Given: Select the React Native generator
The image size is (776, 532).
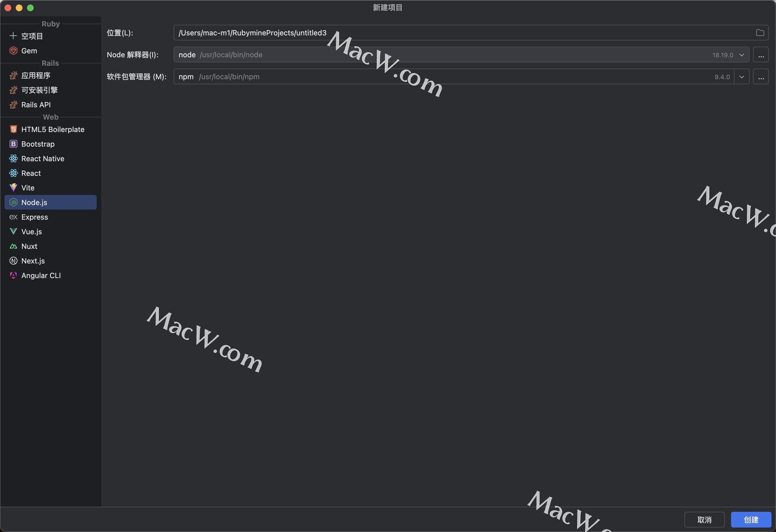Looking at the screenshot, I should (51, 158).
